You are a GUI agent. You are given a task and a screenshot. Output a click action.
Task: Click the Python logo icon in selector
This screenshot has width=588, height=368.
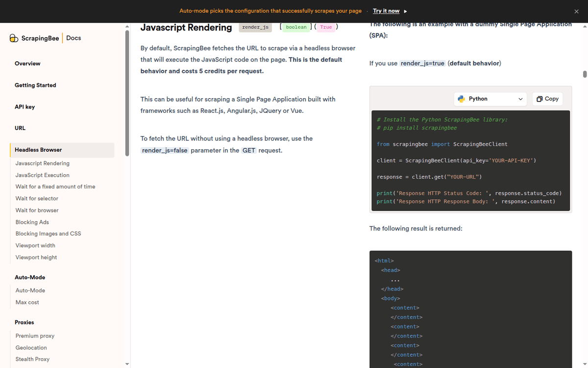(461, 99)
